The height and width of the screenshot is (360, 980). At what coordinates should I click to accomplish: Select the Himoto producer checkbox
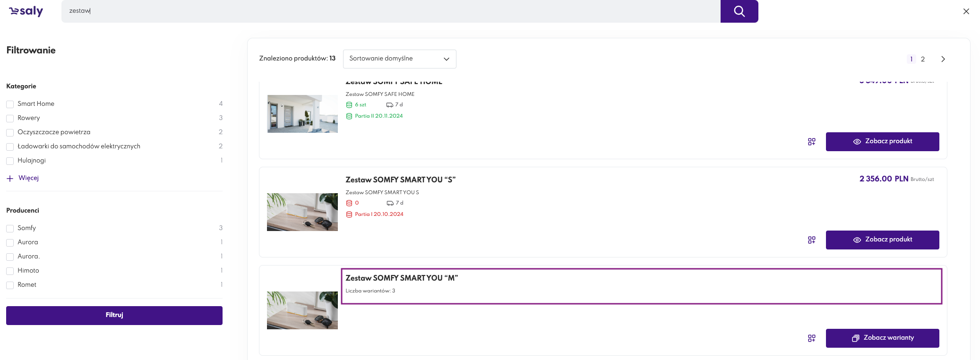[10, 271]
